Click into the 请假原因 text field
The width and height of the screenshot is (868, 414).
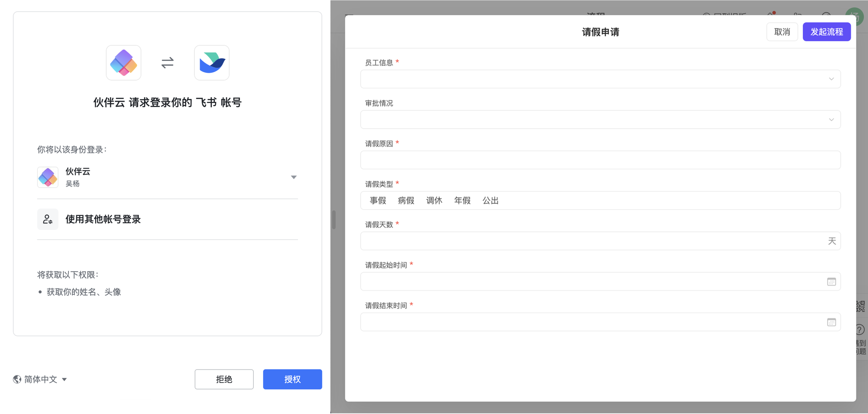[600, 160]
